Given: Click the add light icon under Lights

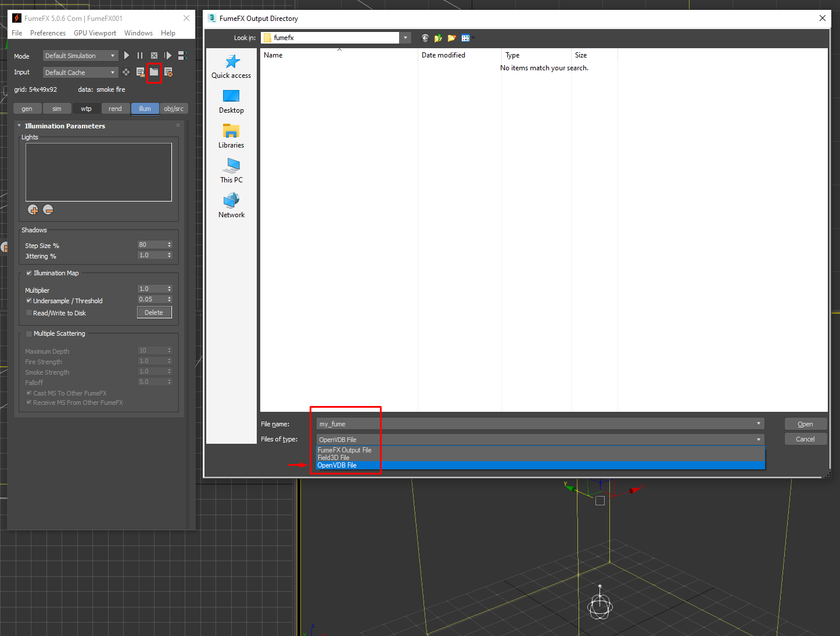Looking at the screenshot, I should coord(33,210).
